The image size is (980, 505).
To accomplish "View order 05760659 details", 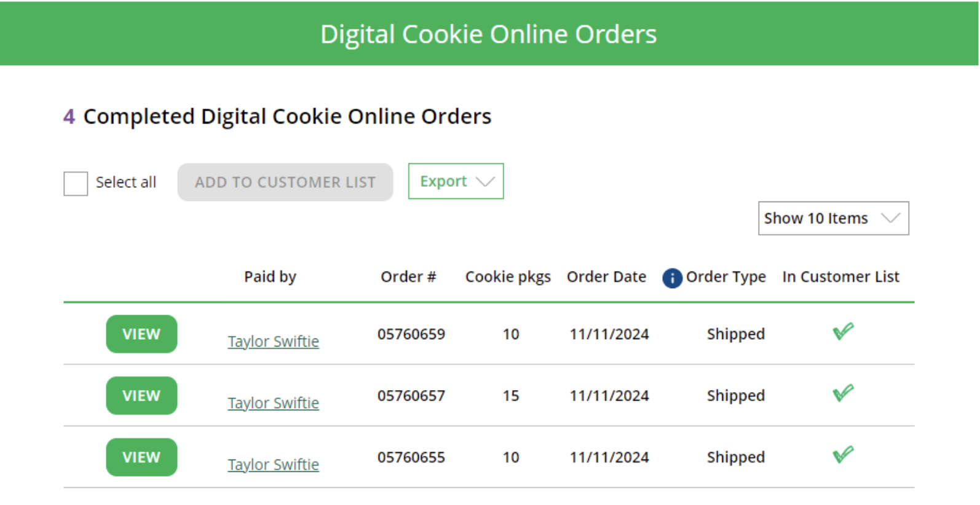I will pos(141,334).
